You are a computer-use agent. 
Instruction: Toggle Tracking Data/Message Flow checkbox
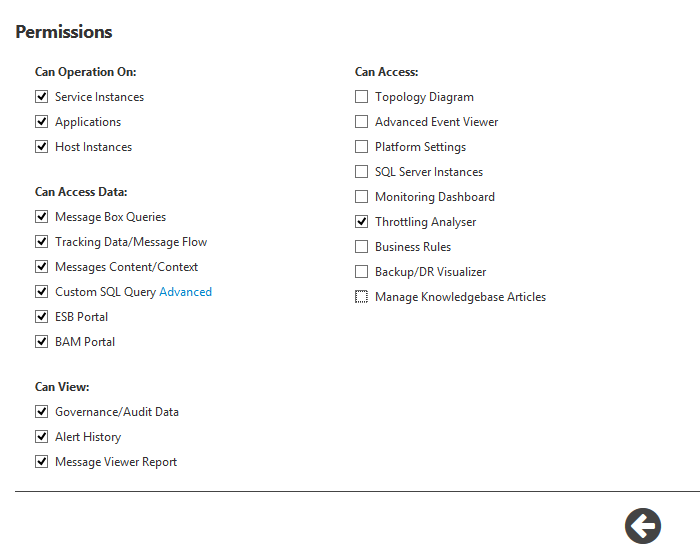(42, 242)
